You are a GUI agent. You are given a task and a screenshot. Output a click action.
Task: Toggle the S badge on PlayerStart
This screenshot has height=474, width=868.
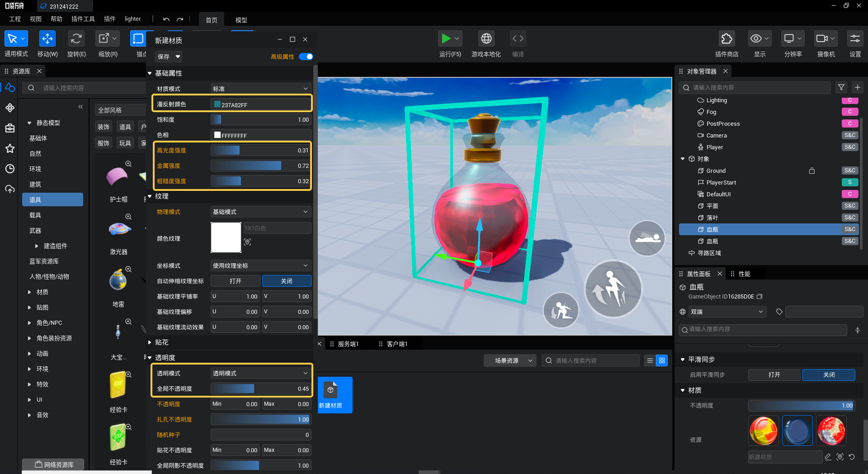pyautogui.click(x=850, y=182)
